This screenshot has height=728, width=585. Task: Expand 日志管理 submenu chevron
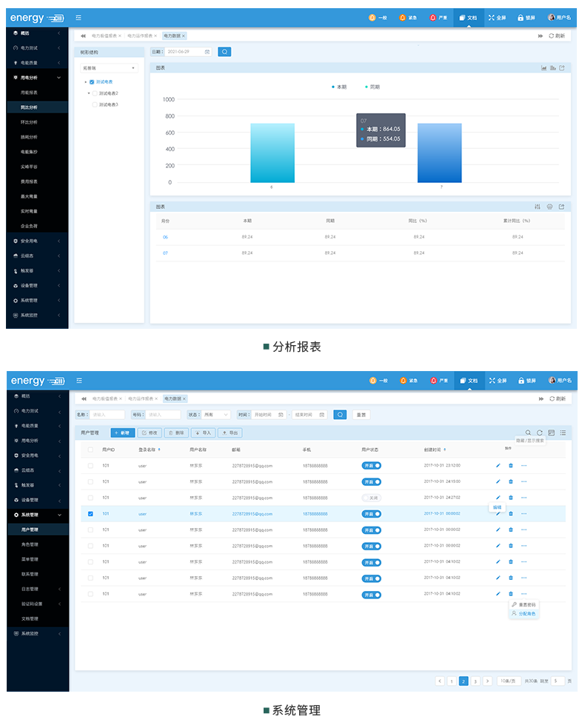(x=59, y=590)
